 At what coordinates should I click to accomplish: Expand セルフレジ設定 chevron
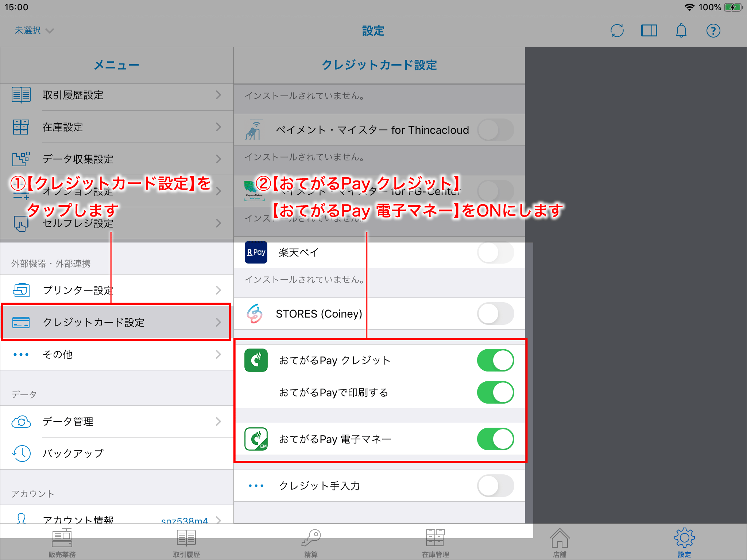(x=218, y=223)
